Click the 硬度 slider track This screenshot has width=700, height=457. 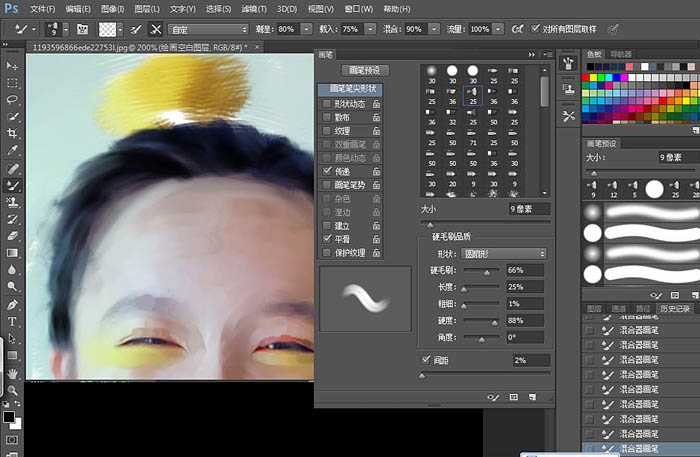click(481, 321)
